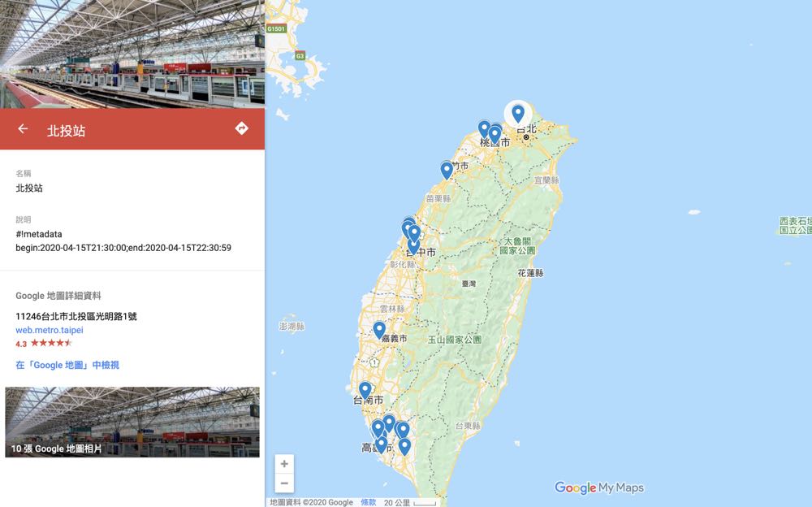Click the 澎湖縣 map label
The image size is (812, 507).
(x=292, y=327)
